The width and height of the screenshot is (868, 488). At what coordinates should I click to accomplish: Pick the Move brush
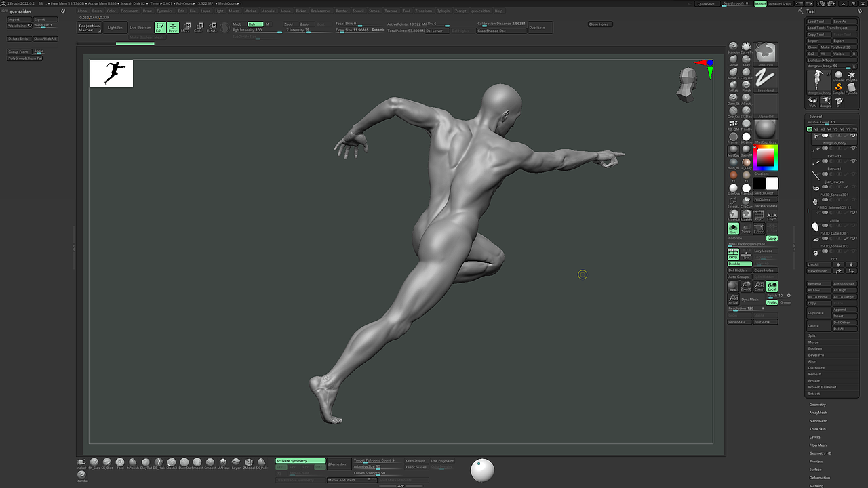click(733, 59)
